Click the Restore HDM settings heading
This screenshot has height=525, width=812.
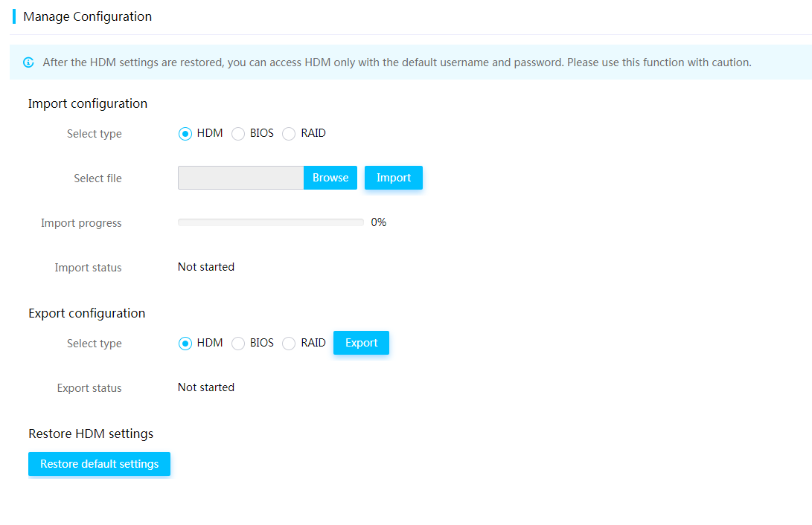click(x=91, y=434)
